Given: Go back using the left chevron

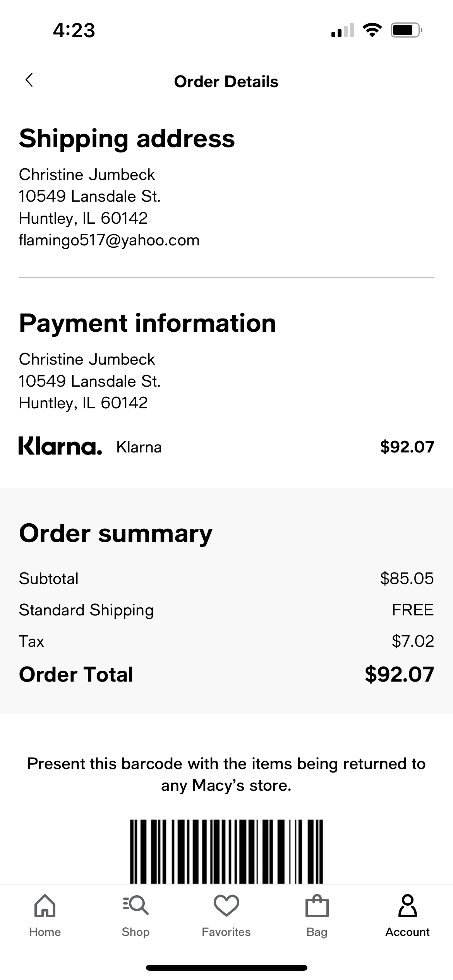Looking at the screenshot, I should (x=29, y=80).
